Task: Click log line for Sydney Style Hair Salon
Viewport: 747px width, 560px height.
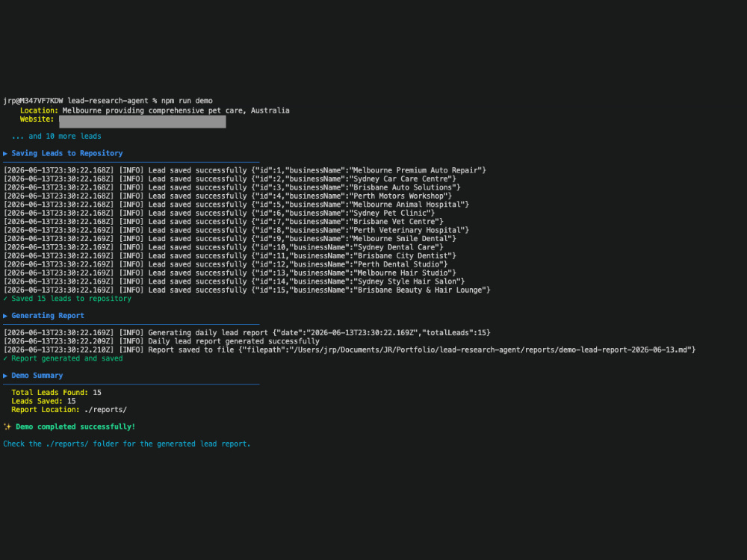Action: tap(234, 282)
